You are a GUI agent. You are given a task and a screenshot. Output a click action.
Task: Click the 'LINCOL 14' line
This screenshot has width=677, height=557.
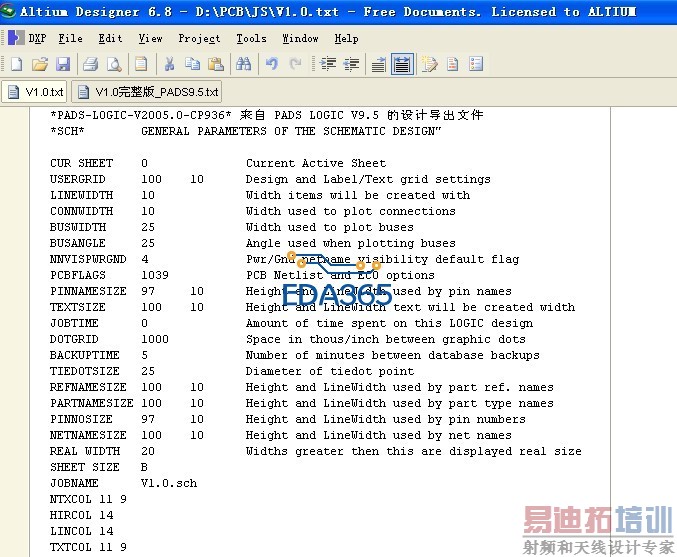click(82, 531)
